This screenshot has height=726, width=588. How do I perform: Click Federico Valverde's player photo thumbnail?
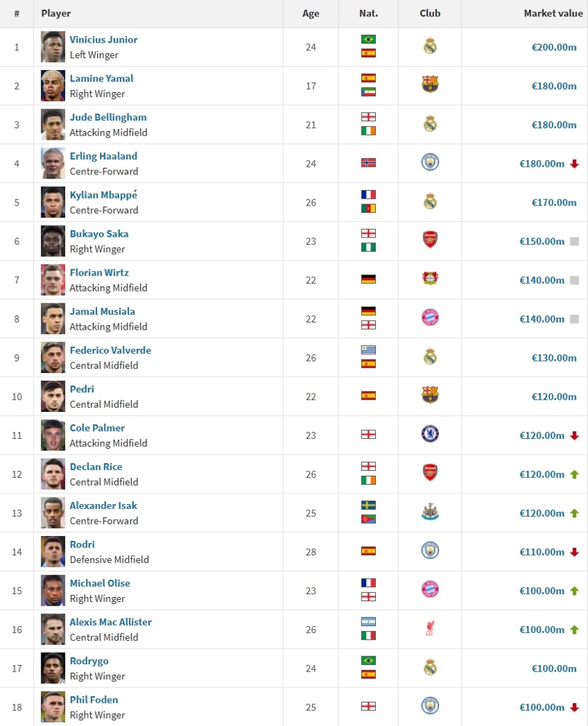(53, 357)
